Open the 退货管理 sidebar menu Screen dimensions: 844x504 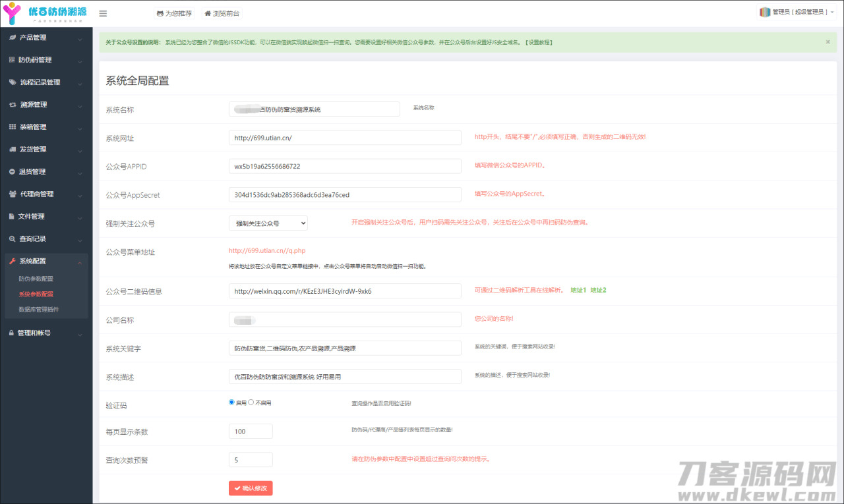46,172
